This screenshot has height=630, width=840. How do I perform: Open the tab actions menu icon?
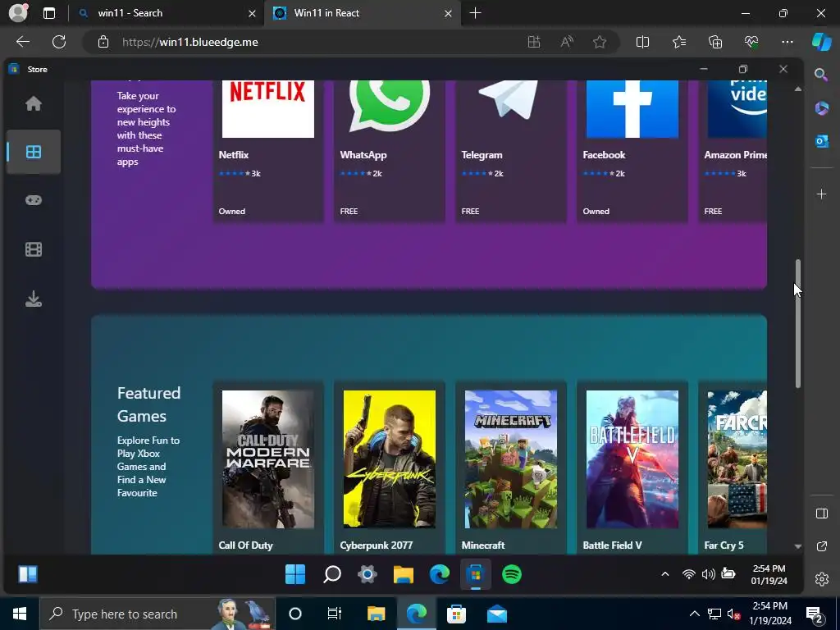pyautogui.click(x=48, y=13)
